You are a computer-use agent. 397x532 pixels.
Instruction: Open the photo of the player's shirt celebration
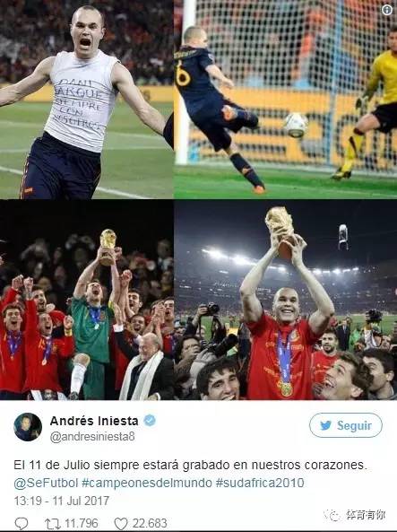(87, 99)
